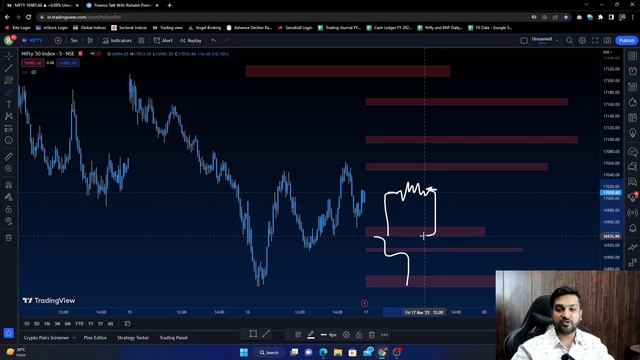Select the zoom in tool
Screen dimensions: 640x360
point(9,169)
